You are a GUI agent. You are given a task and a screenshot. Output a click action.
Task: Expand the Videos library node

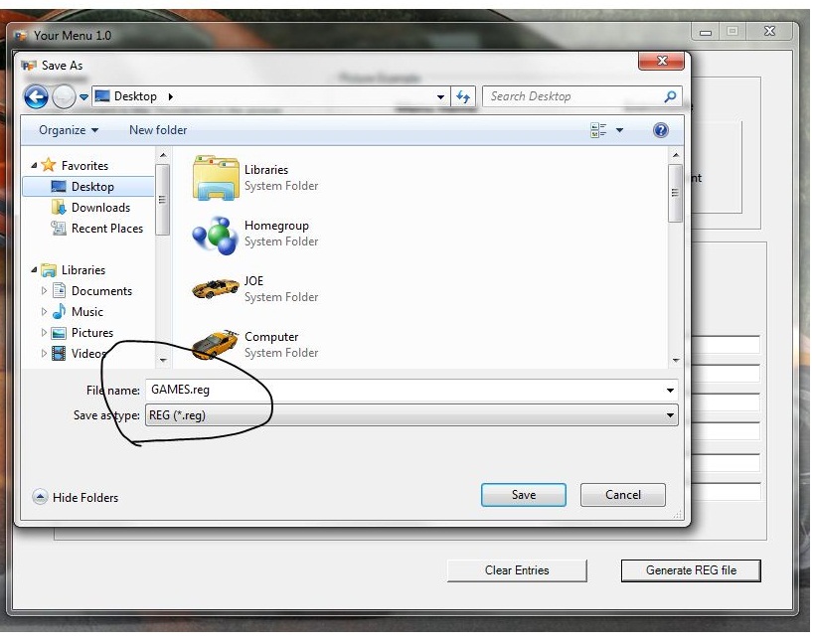point(44,354)
